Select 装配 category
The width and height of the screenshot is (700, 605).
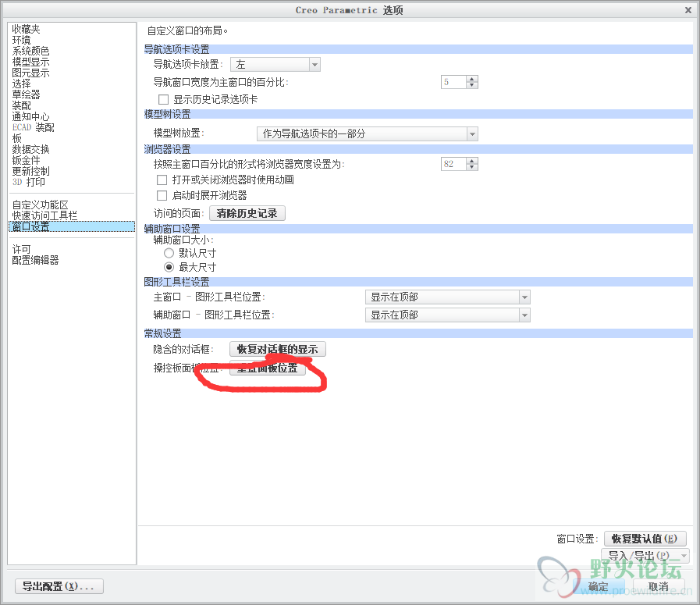coord(21,105)
